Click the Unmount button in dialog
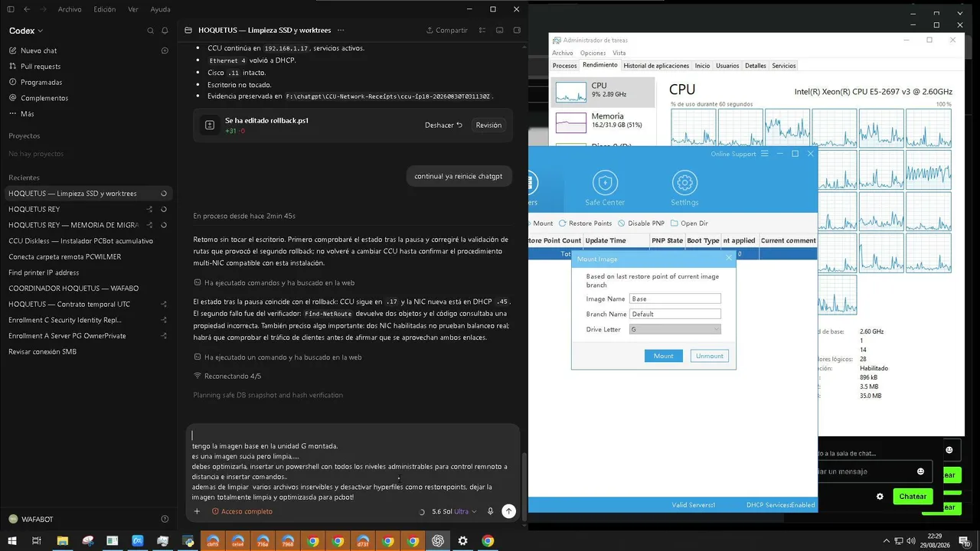 (710, 356)
